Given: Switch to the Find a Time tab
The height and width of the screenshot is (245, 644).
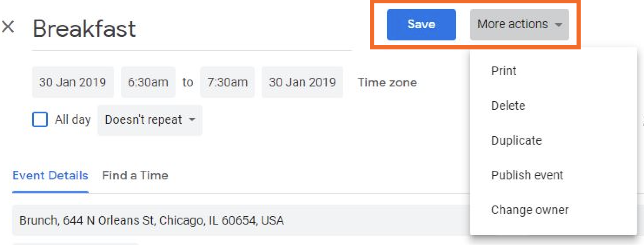Looking at the screenshot, I should pyautogui.click(x=135, y=175).
